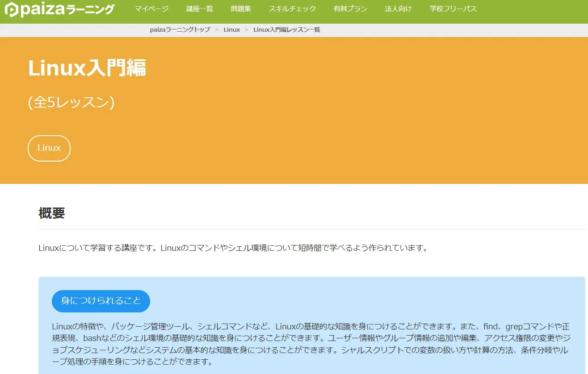
Task: Open the マイページ menu item
Action: pyautogui.click(x=151, y=9)
